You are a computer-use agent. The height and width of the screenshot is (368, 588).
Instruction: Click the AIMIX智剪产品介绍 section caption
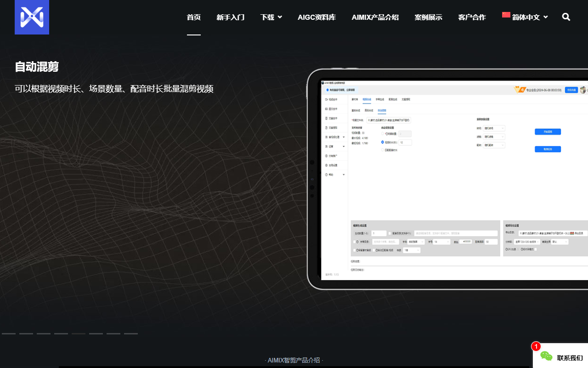coord(294,360)
